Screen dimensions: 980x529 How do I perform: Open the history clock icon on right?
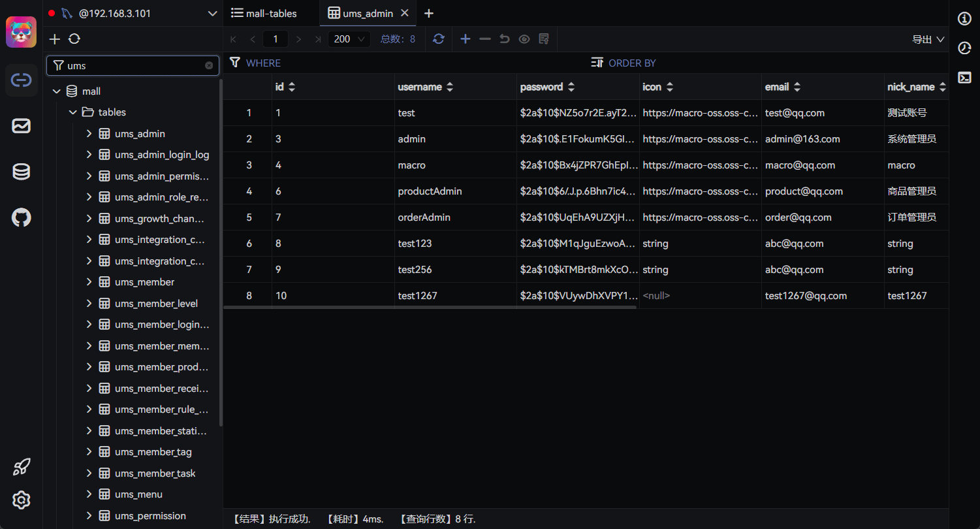(x=964, y=48)
